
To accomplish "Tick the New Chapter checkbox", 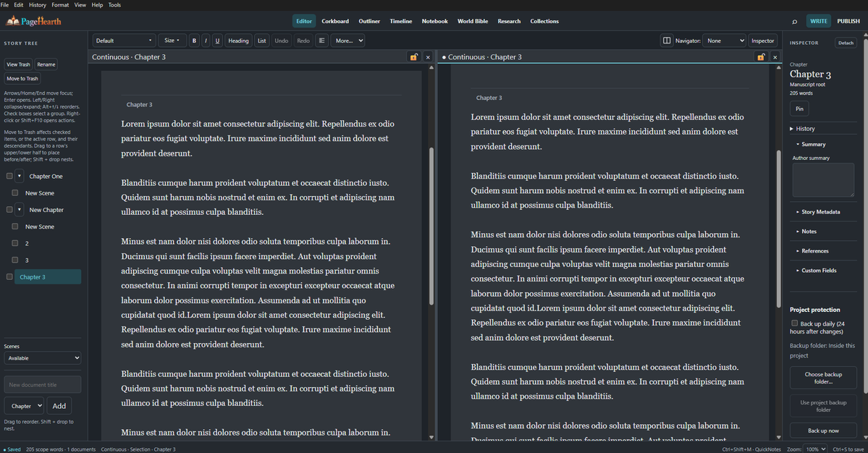I will [9, 210].
